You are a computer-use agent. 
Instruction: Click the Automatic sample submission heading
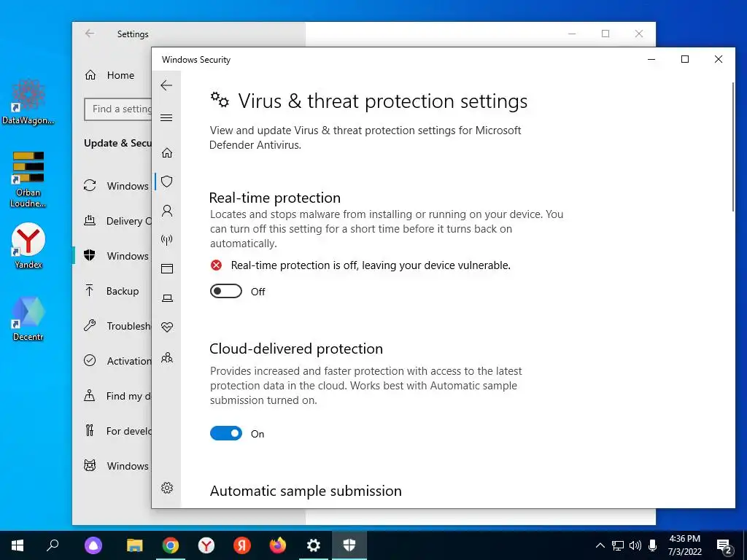coord(306,491)
